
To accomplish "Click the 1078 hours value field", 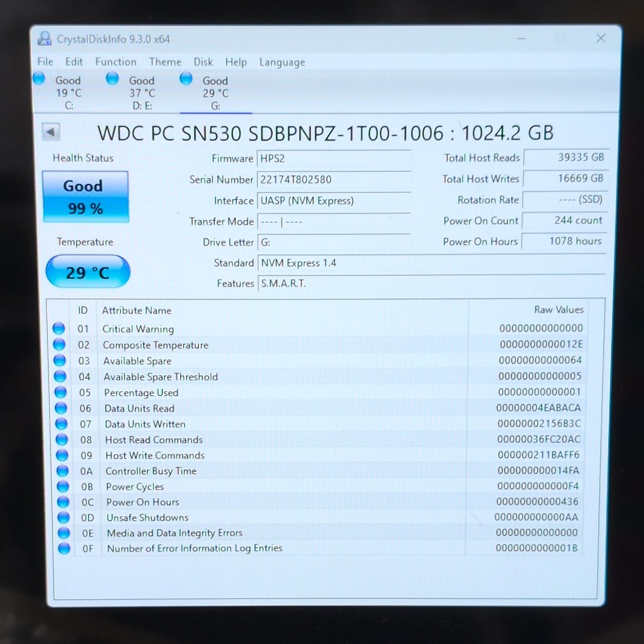I will 564,241.
